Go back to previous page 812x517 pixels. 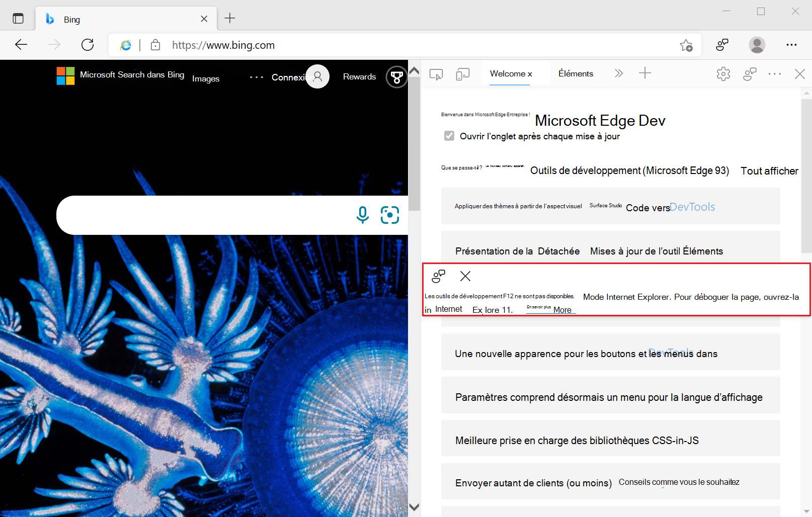tap(21, 45)
